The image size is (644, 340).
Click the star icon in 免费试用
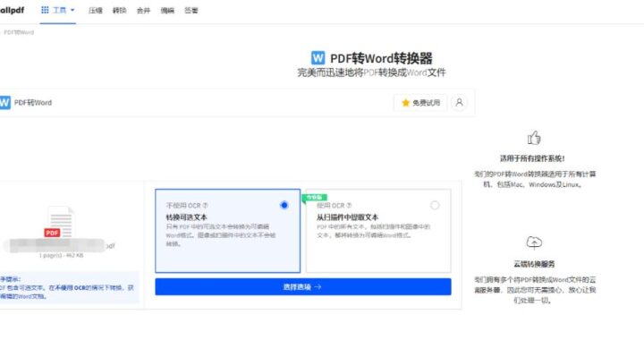tap(405, 103)
